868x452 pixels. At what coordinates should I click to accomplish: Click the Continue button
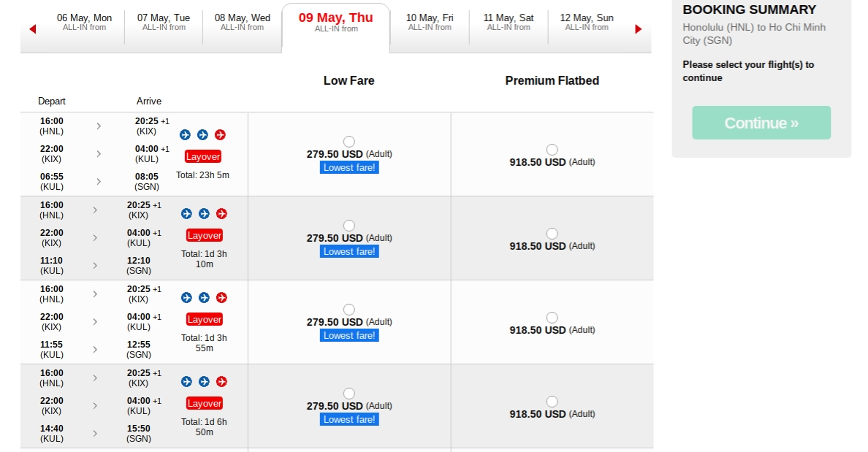tap(761, 123)
